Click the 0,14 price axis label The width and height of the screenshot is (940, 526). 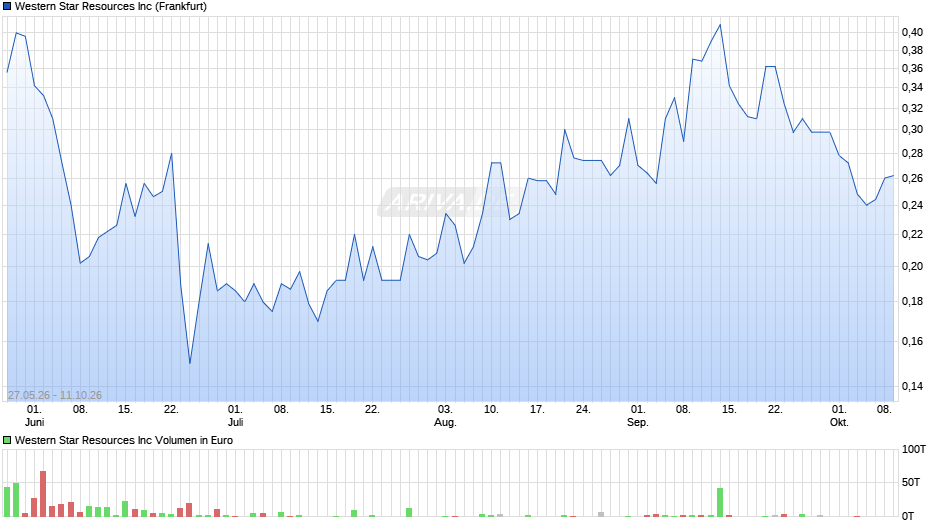coord(912,386)
